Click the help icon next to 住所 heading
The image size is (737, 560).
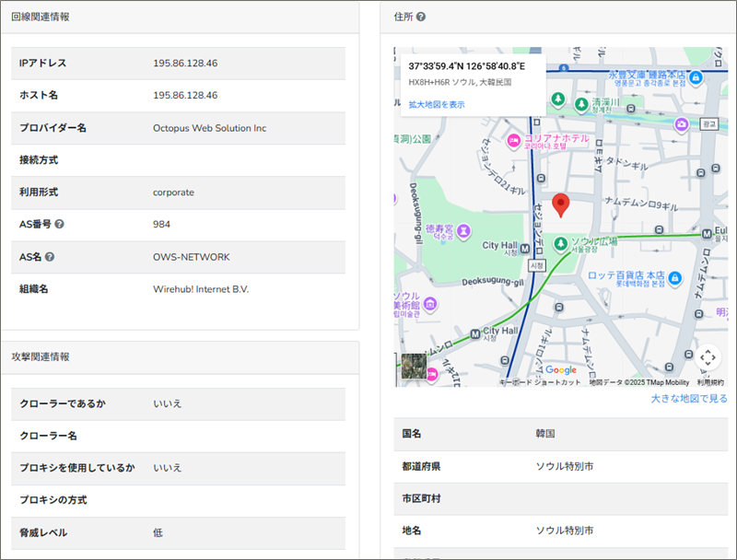[x=421, y=17]
